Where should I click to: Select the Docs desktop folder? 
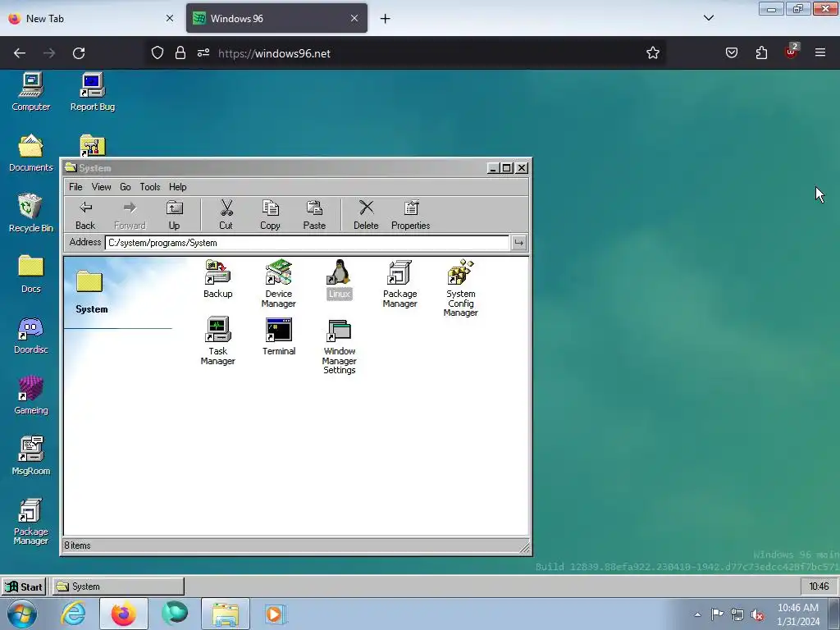pyautogui.click(x=31, y=274)
